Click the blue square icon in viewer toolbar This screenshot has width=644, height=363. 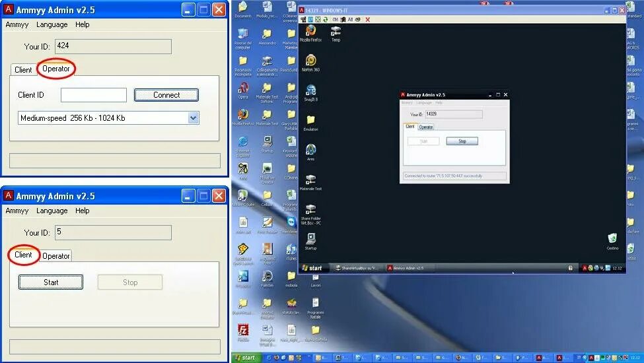click(310, 19)
